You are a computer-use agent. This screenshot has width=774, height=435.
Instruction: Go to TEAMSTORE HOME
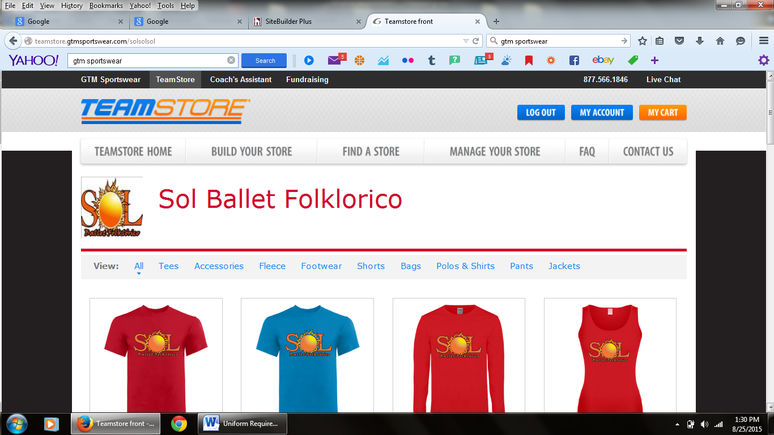click(133, 152)
